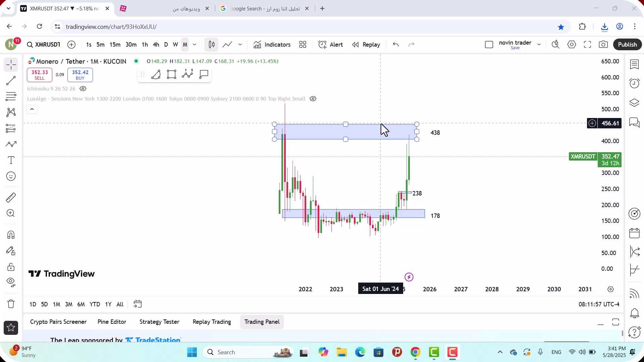Open the Pine Editor tab
Screen dimensions: 644x362
[x=112, y=322]
